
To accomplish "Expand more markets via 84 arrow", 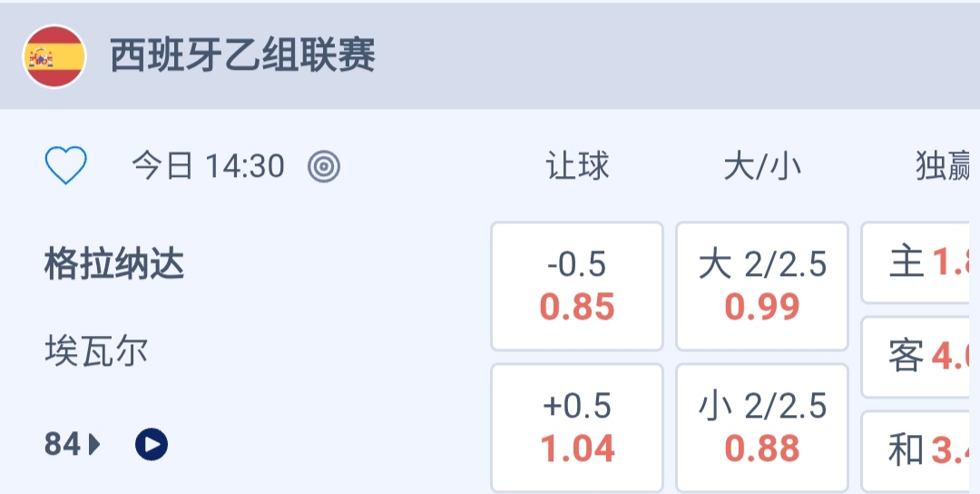I will click(94, 444).
